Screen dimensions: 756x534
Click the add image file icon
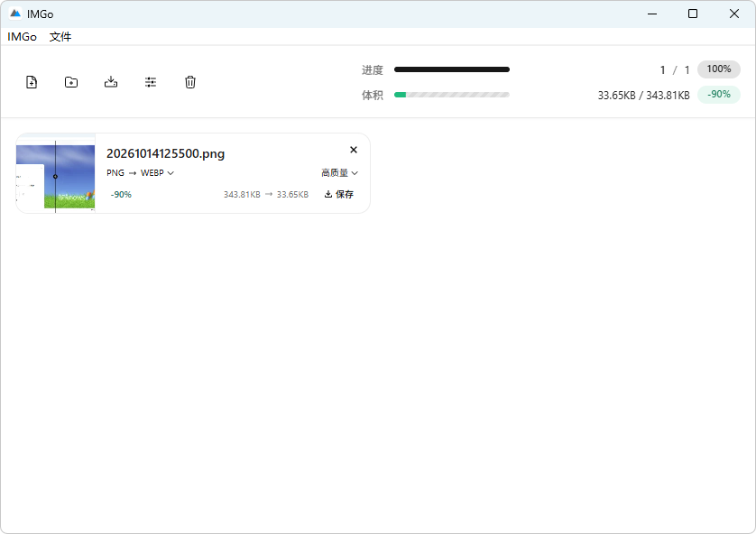32,82
